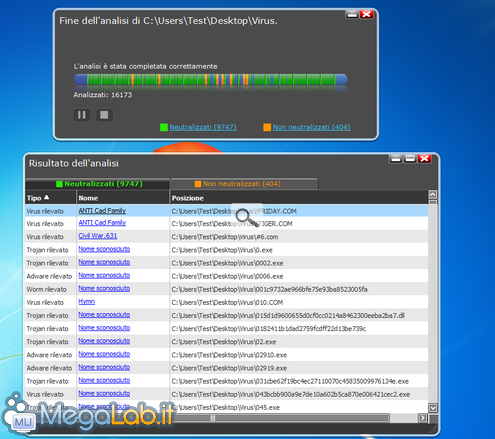Close the Risultato dell'analisi window
The image size is (495, 439).
[425, 159]
